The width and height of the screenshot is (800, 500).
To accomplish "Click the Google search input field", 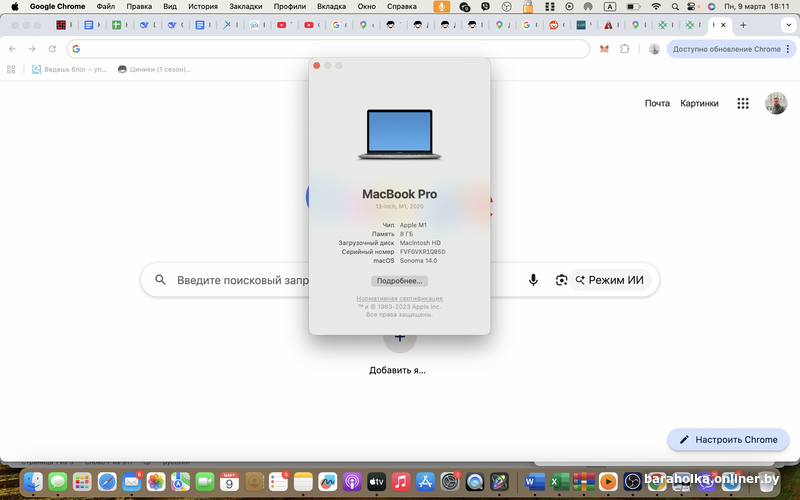I will [x=240, y=280].
